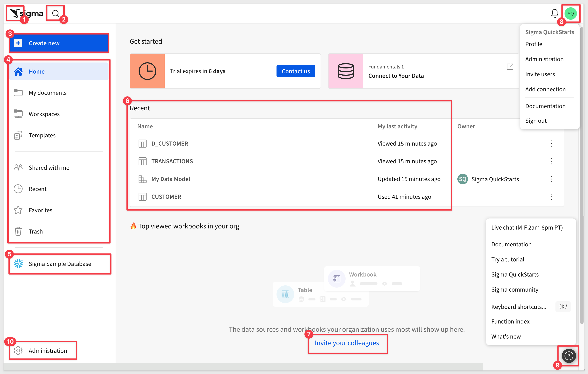Click the table icon beside TRANSACTIONS

click(x=142, y=161)
